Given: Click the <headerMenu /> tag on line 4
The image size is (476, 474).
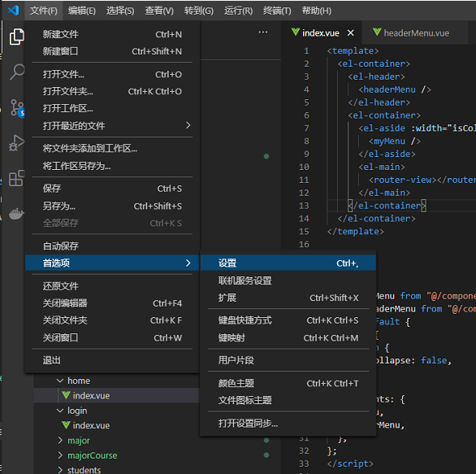Looking at the screenshot, I should (395, 89).
